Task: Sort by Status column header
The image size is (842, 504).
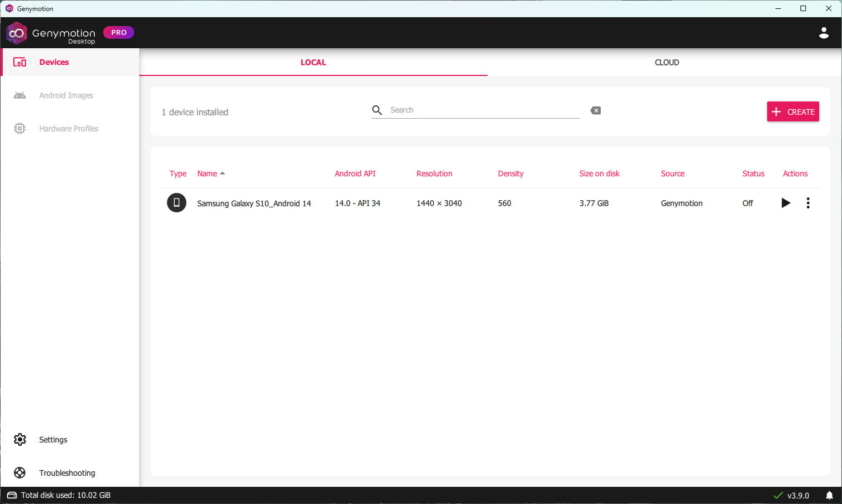Action: (753, 174)
